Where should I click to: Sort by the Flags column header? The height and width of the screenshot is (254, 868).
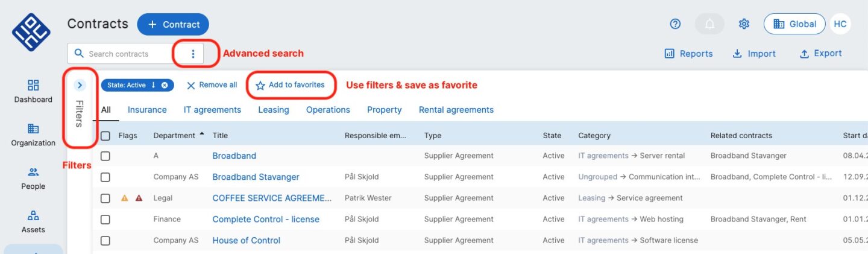coord(128,135)
